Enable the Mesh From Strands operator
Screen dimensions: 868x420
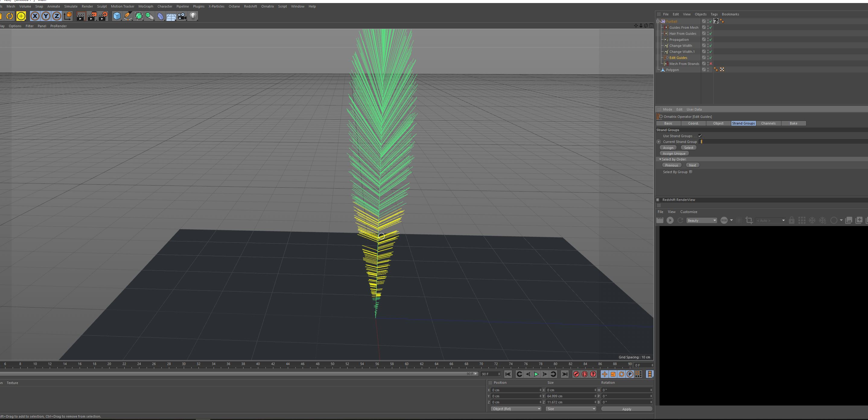point(711,64)
